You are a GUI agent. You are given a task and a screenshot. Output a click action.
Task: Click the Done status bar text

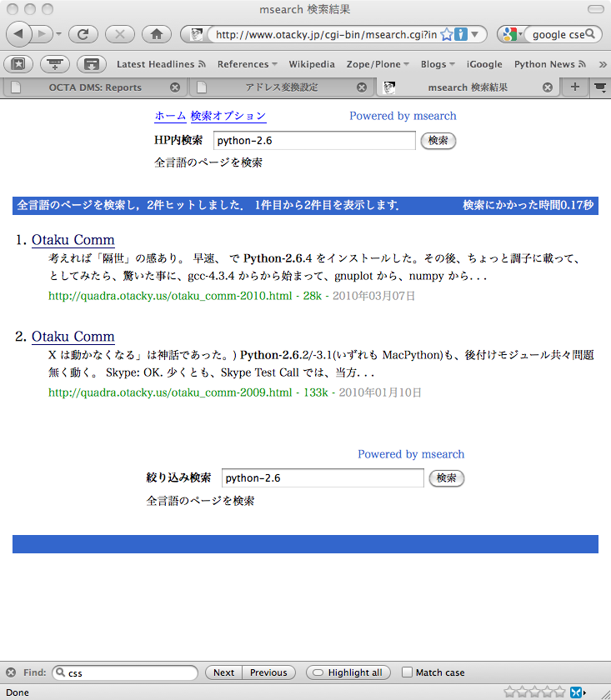pos(18,692)
